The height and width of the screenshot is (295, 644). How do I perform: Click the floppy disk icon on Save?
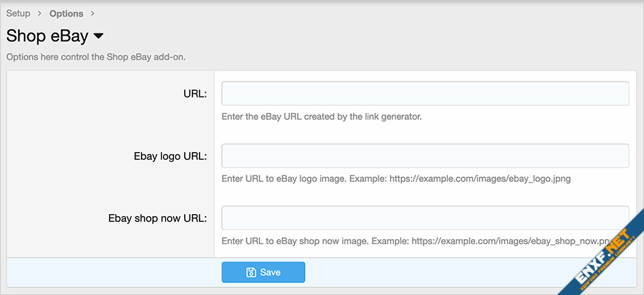click(251, 272)
